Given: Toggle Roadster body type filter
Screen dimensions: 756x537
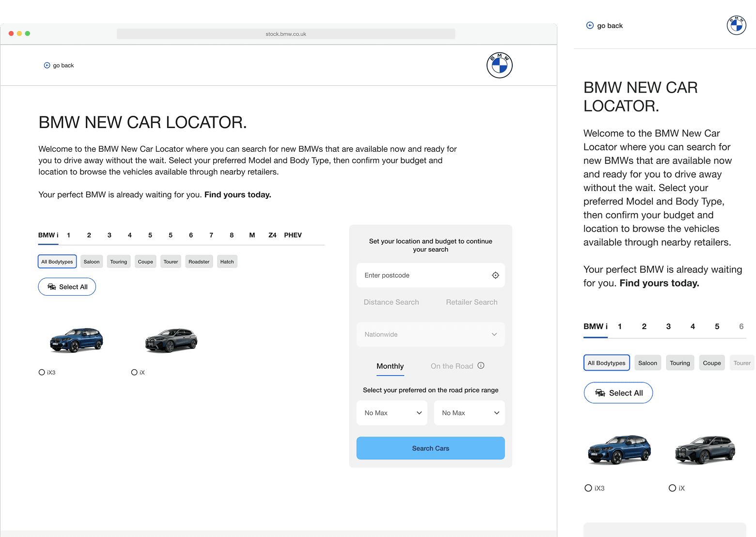Looking at the screenshot, I should 199,262.
